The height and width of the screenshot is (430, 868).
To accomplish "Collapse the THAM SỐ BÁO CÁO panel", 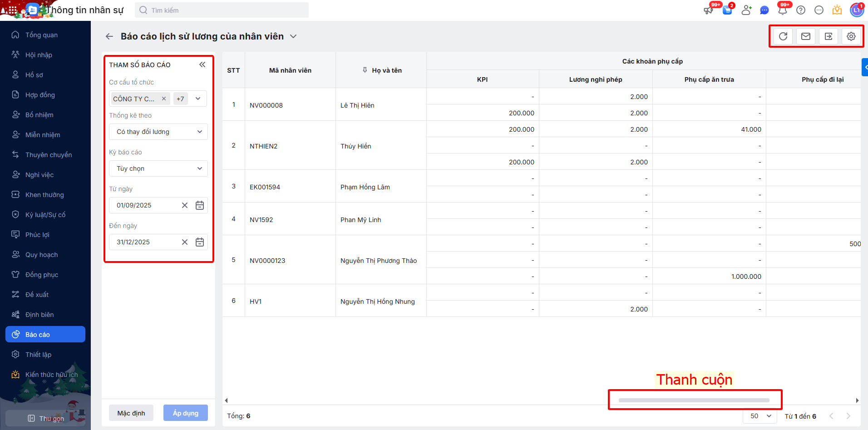I will coord(202,64).
